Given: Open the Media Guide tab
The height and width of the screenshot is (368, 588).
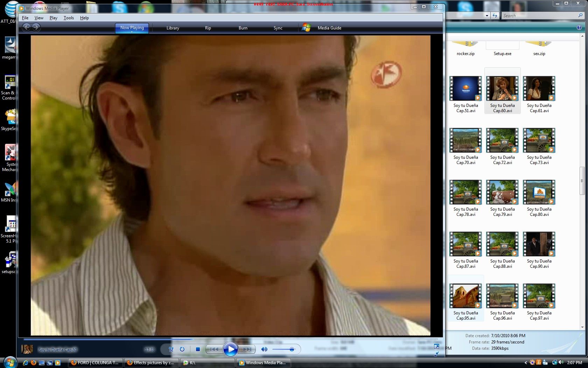Looking at the screenshot, I should [x=329, y=28].
